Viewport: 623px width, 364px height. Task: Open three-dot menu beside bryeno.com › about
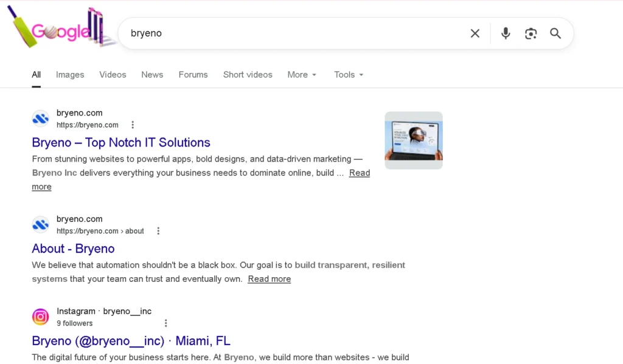pyautogui.click(x=158, y=231)
